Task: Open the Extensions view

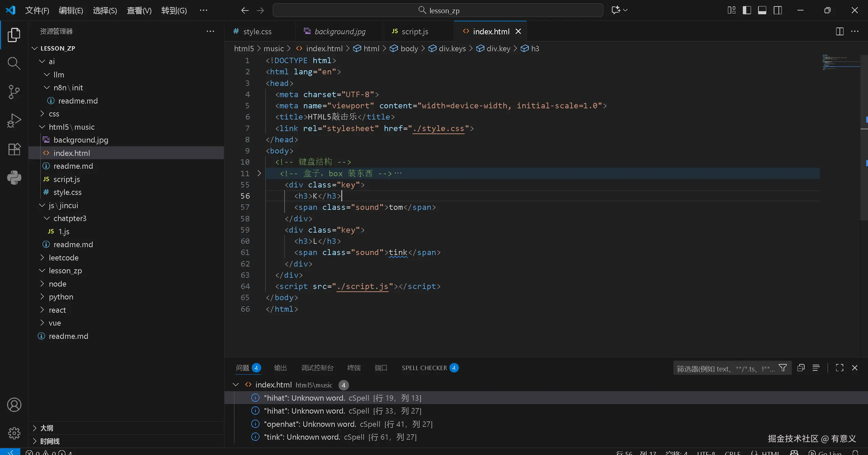Action: [14, 149]
